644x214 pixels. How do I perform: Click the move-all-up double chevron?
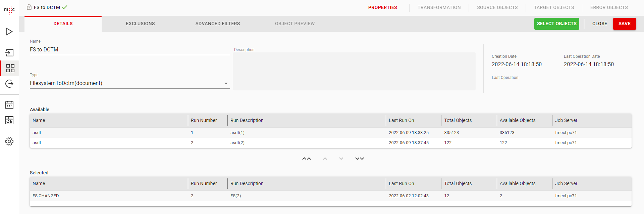pyautogui.click(x=306, y=158)
